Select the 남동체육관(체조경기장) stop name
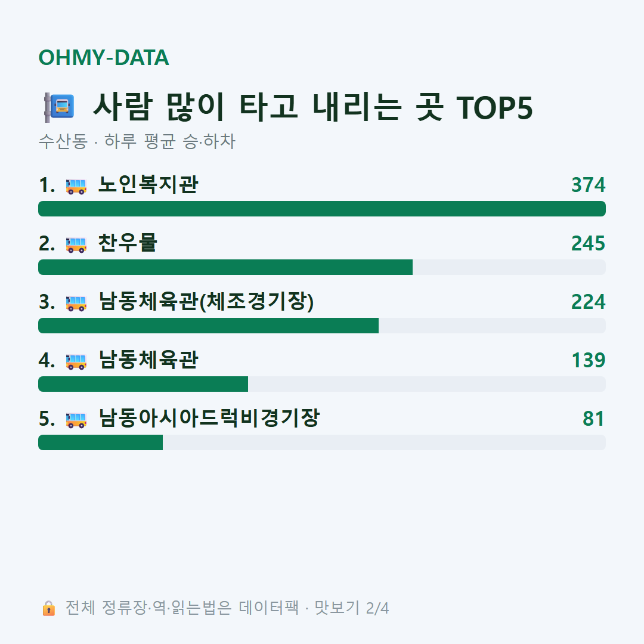 click(206, 302)
